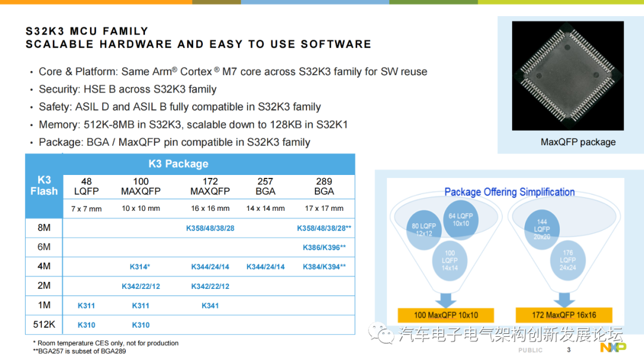The image size is (644, 363).
Task: Select the 48 LQFP column header
Action: pyautogui.click(x=86, y=186)
